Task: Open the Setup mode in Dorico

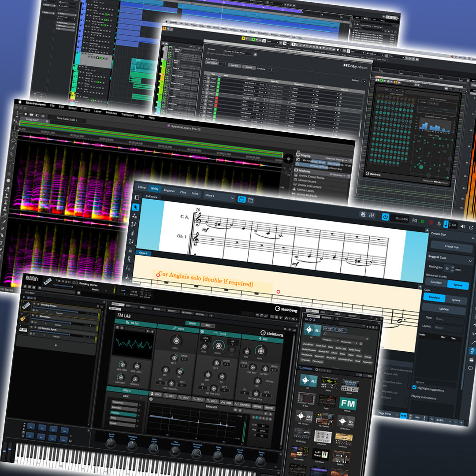Action: tap(141, 187)
